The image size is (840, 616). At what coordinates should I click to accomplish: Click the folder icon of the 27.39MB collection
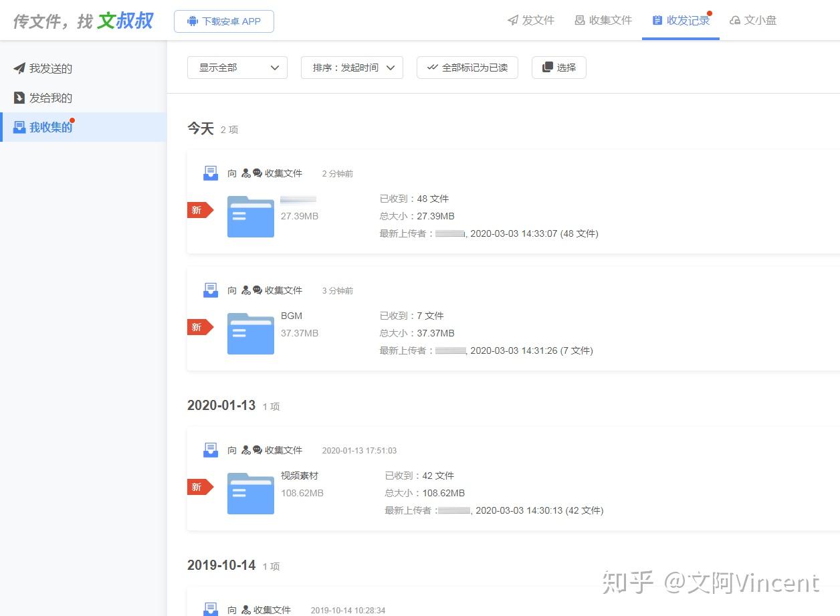(251, 217)
